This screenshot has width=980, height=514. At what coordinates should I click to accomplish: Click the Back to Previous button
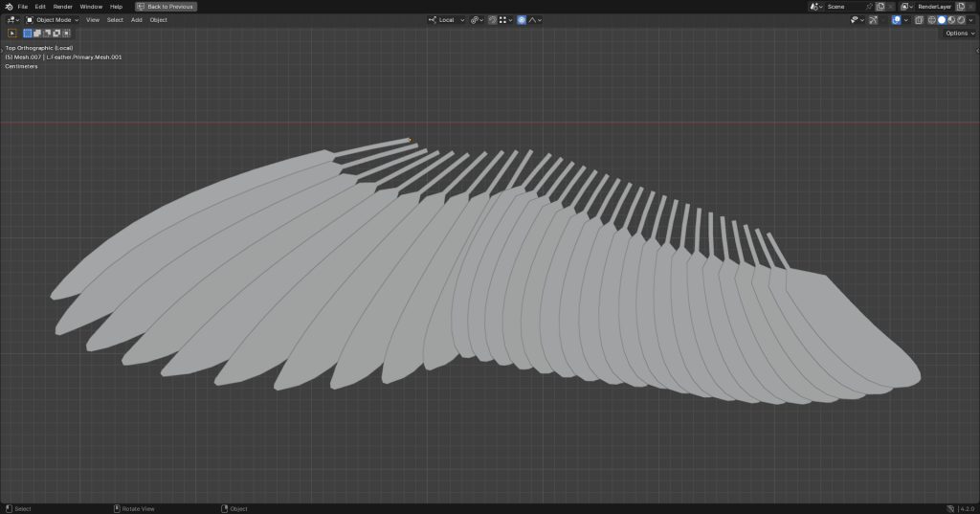(166, 7)
